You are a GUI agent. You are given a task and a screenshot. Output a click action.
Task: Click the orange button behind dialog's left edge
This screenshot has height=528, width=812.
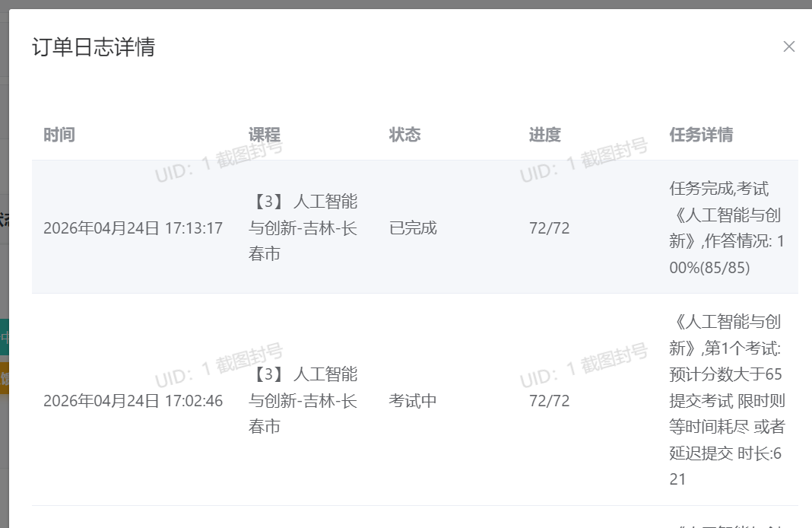4,379
